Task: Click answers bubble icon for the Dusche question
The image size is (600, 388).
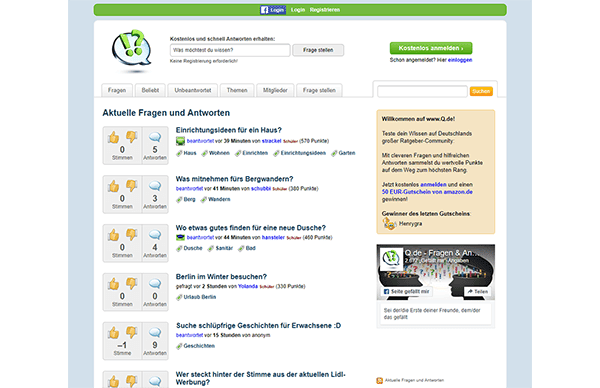Action: (x=155, y=235)
